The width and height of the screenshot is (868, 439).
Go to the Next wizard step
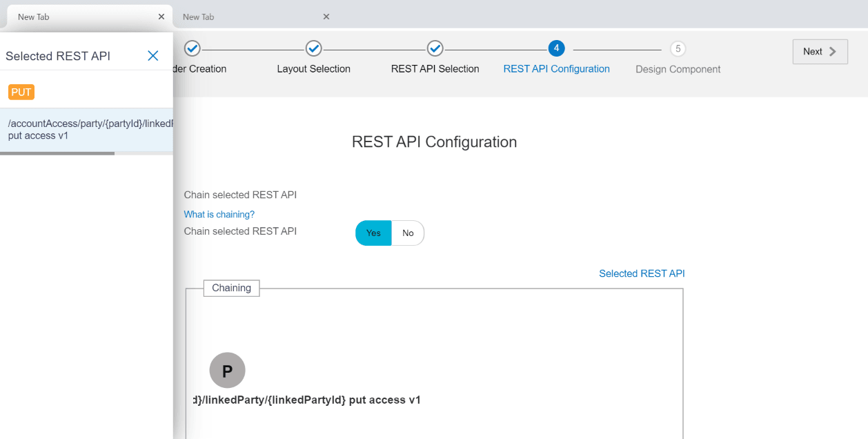(820, 52)
